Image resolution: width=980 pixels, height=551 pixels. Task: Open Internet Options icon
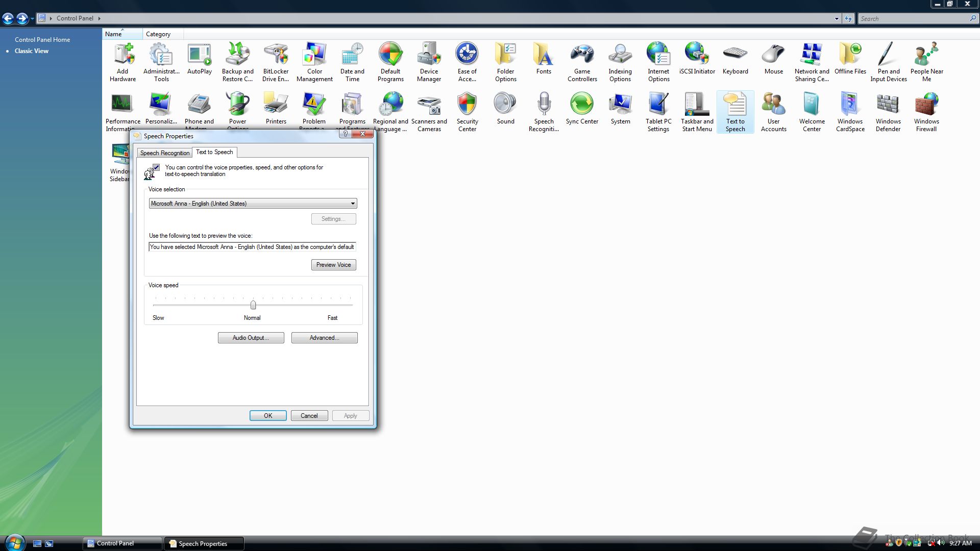click(658, 62)
